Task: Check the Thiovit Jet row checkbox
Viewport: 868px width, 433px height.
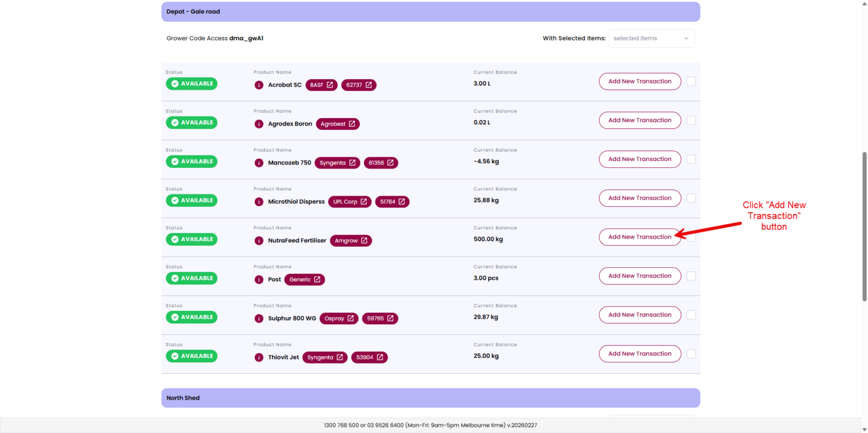Action: pos(691,354)
